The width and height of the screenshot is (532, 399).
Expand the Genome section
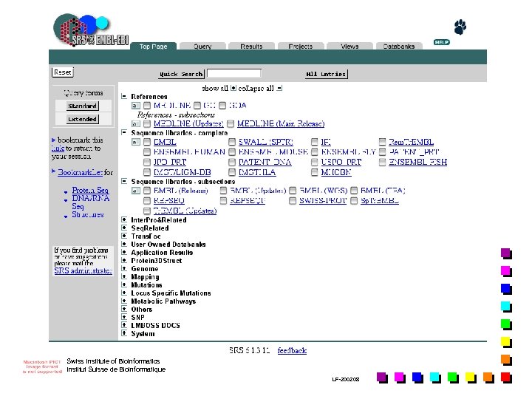click(x=124, y=268)
